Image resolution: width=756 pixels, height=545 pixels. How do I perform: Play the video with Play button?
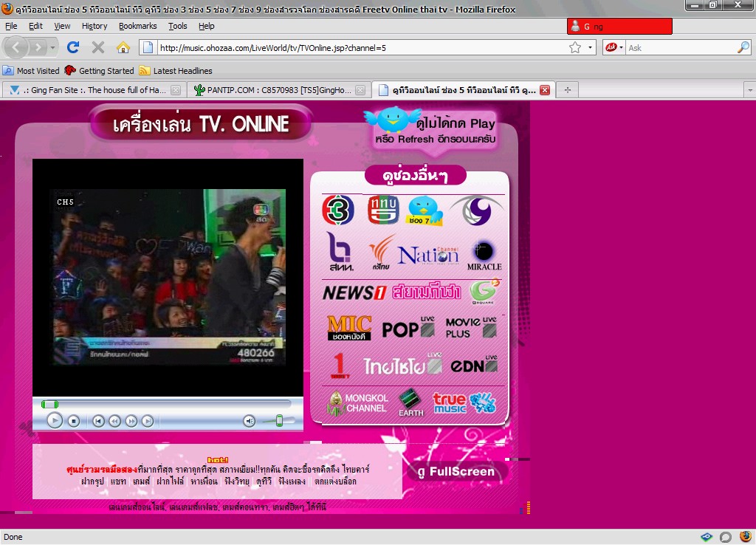point(55,421)
